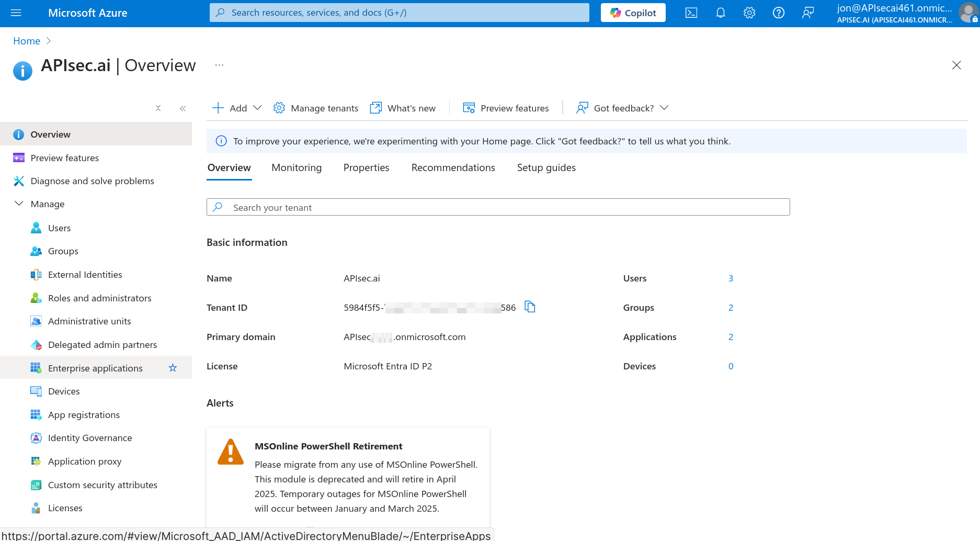Go to Home breadcrumb link
980x541 pixels.
click(27, 41)
